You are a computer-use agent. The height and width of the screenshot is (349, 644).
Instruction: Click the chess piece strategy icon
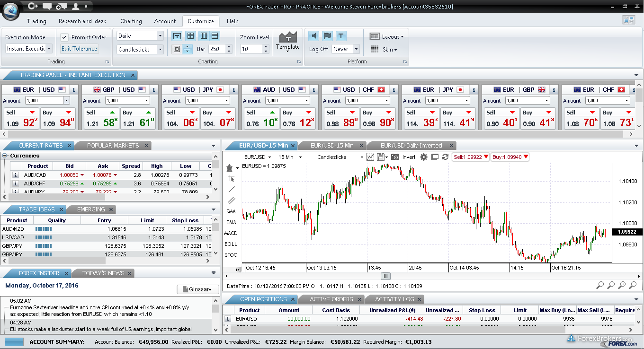click(230, 167)
